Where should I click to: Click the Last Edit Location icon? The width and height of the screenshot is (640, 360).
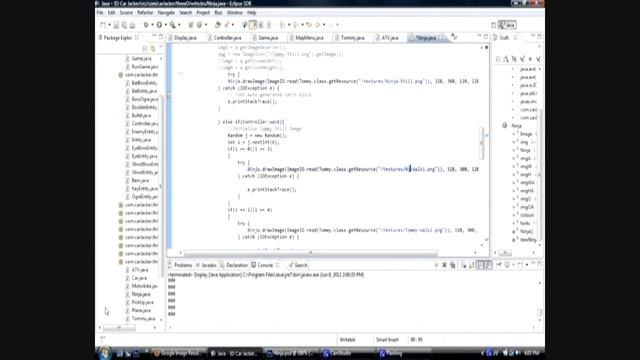[309, 25]
